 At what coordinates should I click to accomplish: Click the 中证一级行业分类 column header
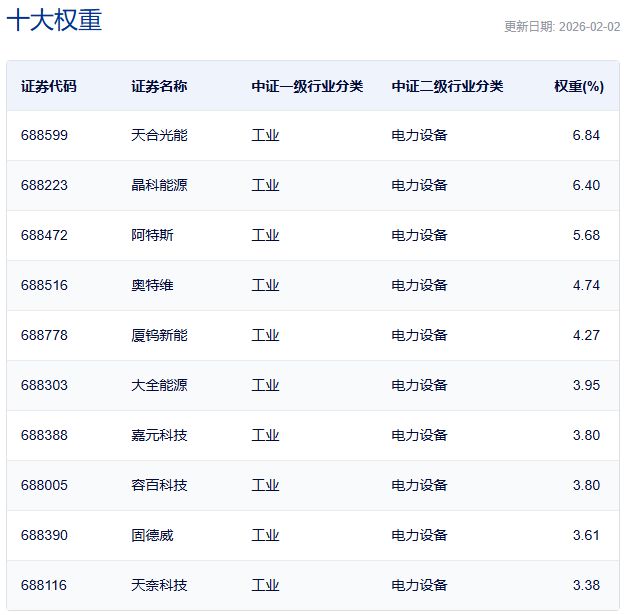click(307, 86)
